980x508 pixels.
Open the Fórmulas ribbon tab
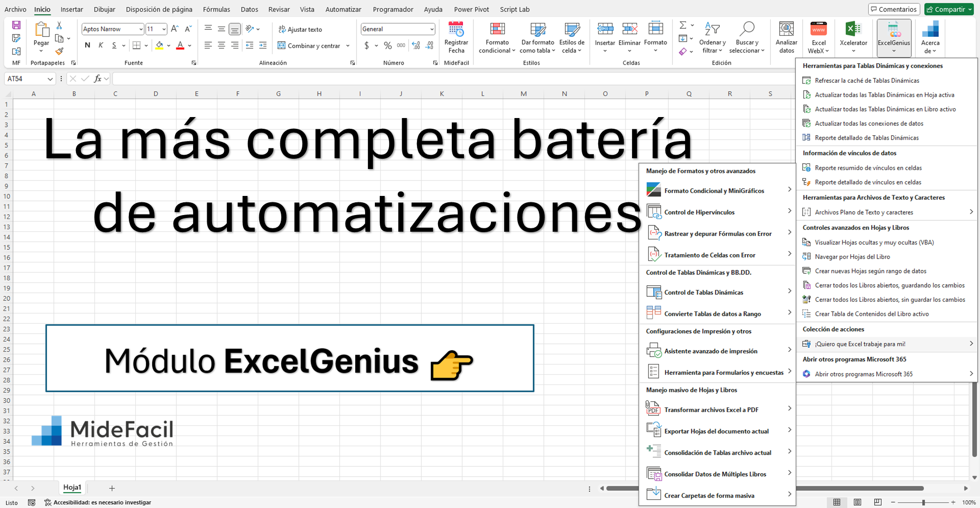tap(216, 9)
